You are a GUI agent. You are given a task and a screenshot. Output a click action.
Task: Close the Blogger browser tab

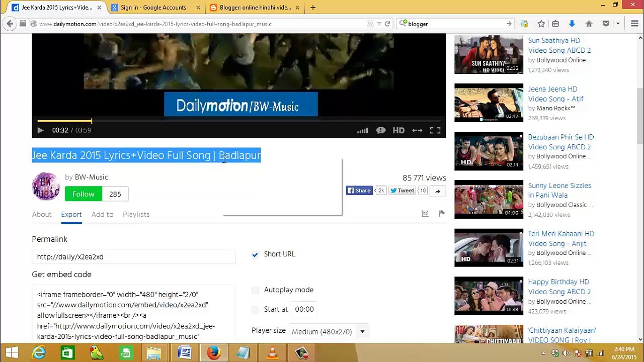pyautogui.click(x=297, y=8)
